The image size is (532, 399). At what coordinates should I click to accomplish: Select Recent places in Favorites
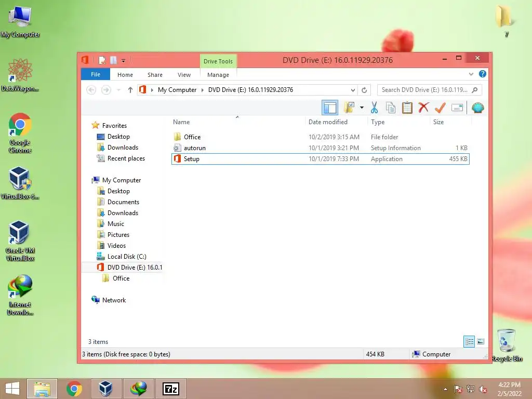(x=126, y=158)
